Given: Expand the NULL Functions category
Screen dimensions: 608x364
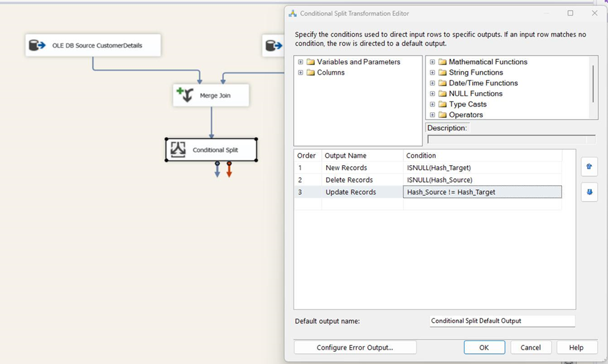Looking at the screenshot, I should pyautogui.click(x=432, y=93).
